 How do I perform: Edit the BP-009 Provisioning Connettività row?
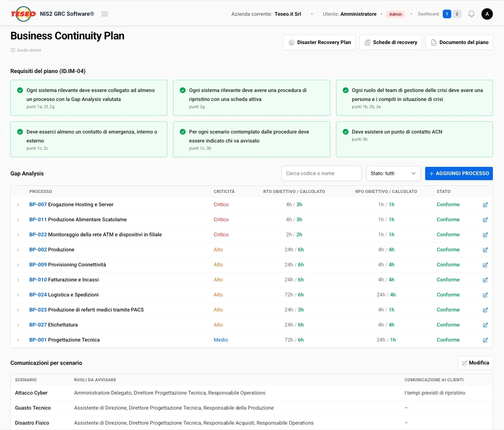coord(485,265)
